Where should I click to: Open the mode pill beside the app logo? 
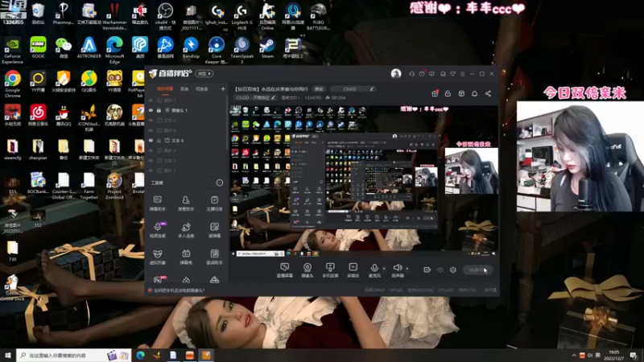(204, 73)
